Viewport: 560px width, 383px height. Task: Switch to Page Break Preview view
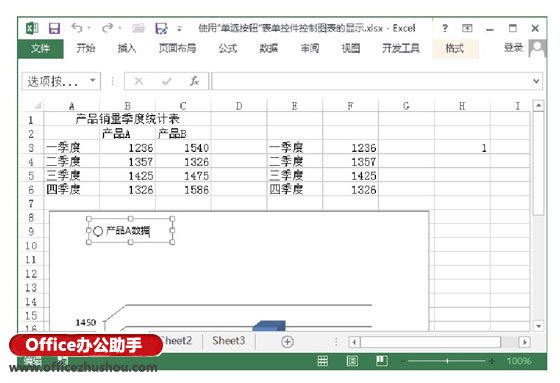pyautogui.click(x=381, y=361)
